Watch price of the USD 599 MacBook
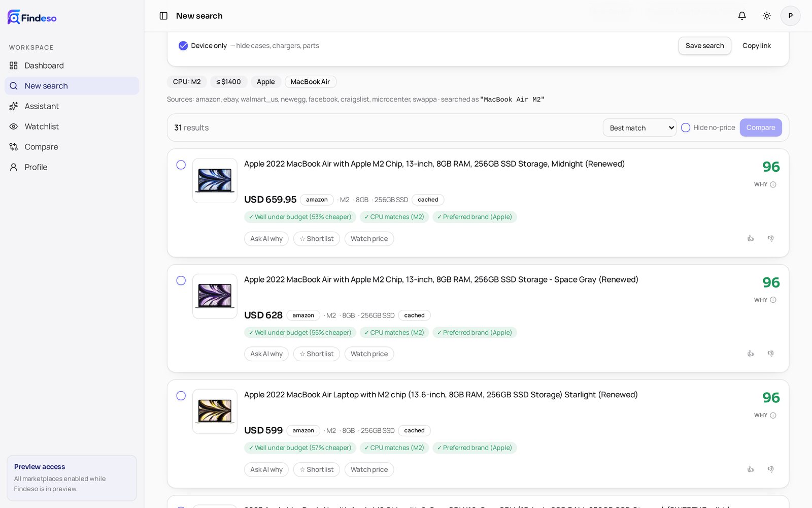 coord(369,469)
